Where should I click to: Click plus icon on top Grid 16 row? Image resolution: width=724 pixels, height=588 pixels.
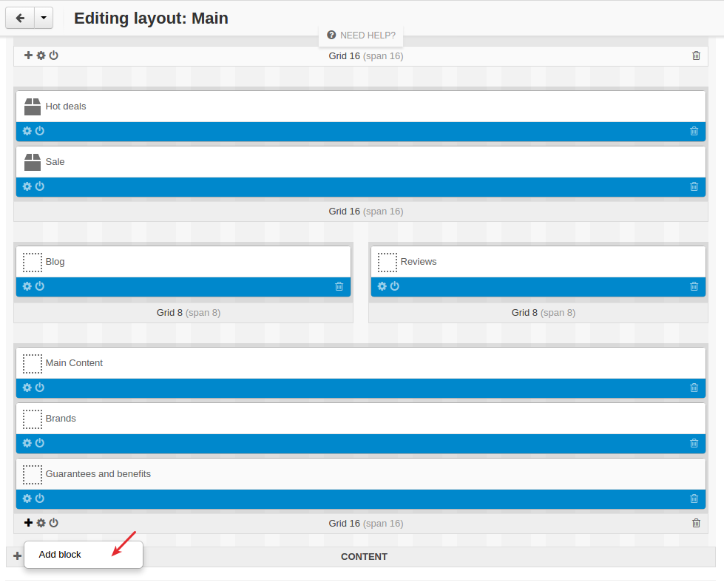point(28,55)
